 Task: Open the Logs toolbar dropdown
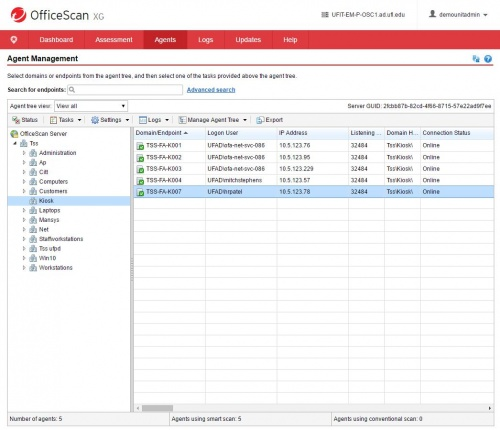[x=154, y=120]
